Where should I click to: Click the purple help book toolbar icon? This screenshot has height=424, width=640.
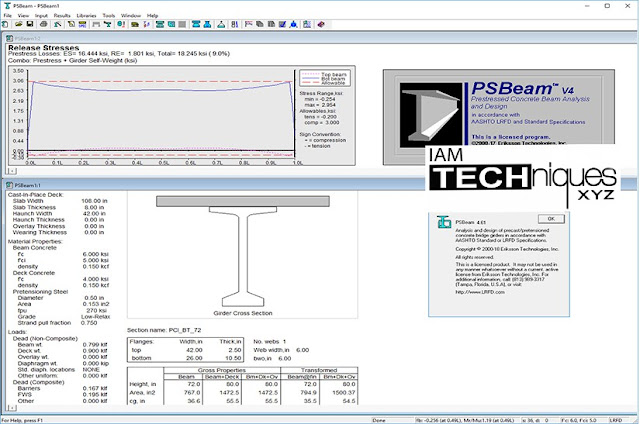(321, 24)
